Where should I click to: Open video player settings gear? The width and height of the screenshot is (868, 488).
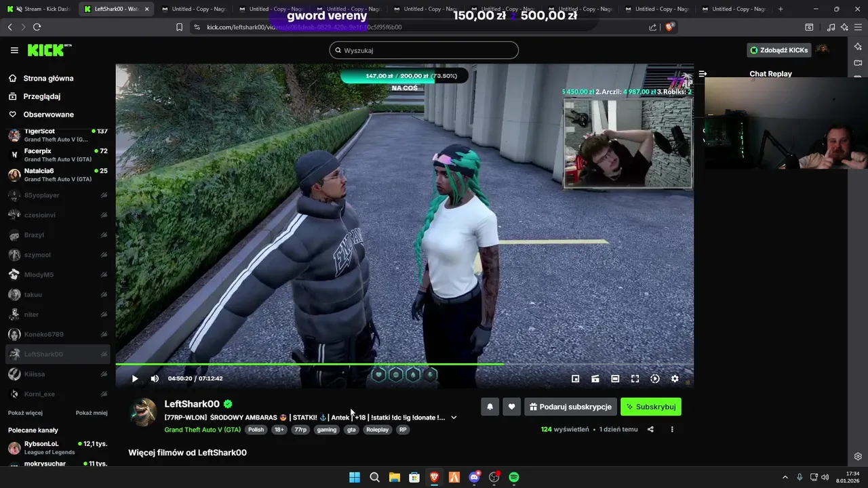(675, 379)
